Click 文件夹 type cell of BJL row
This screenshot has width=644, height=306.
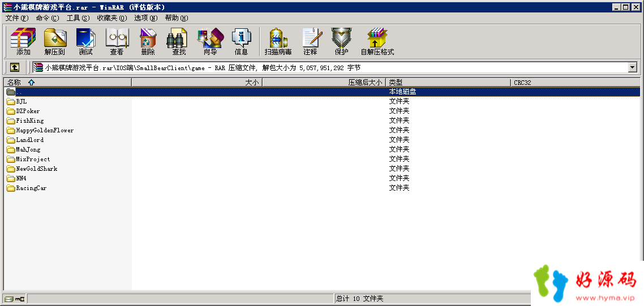tap(399, 101)
